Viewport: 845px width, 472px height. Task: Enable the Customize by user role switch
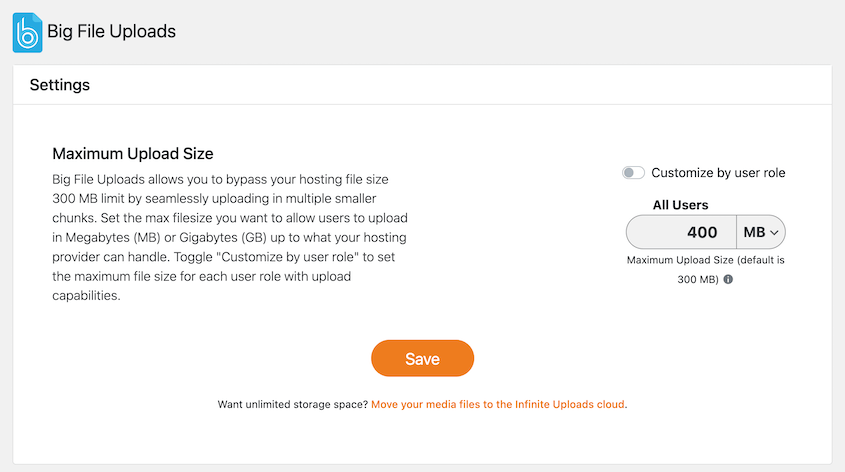pyautogui.click(x=633, y=173)
